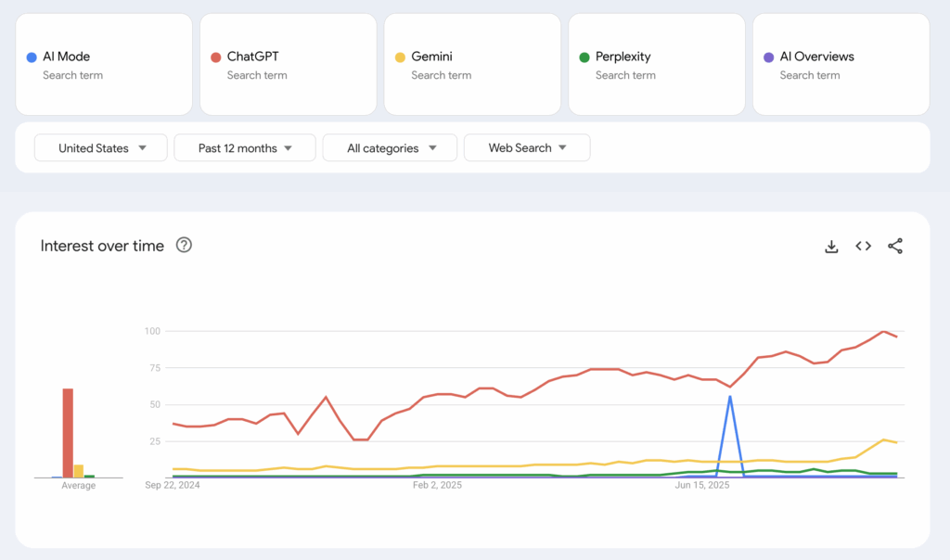Edit the Perplexity search term
Screen dimensions: 950x560
(656, 64)
